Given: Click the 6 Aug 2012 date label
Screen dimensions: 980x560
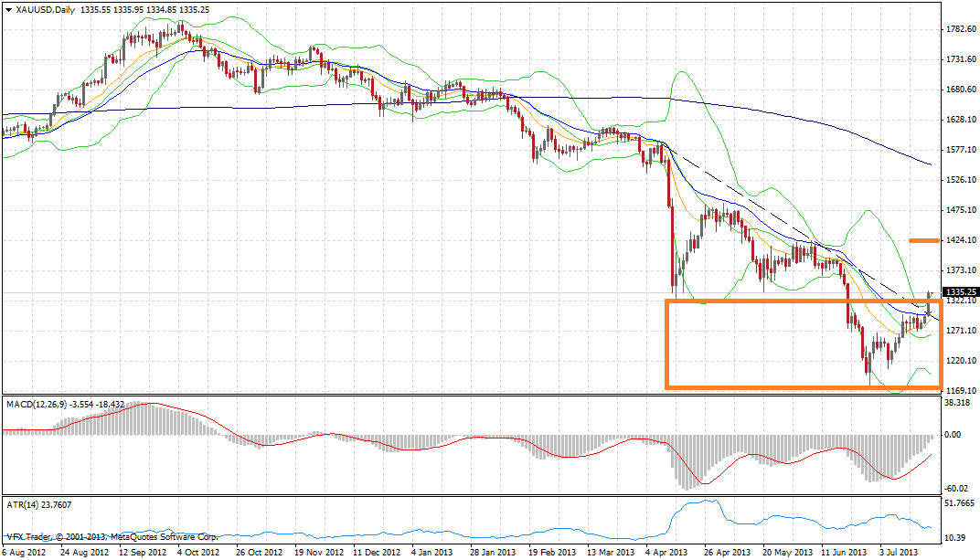Looking at the screenshot, I should (x=25, y=553).
